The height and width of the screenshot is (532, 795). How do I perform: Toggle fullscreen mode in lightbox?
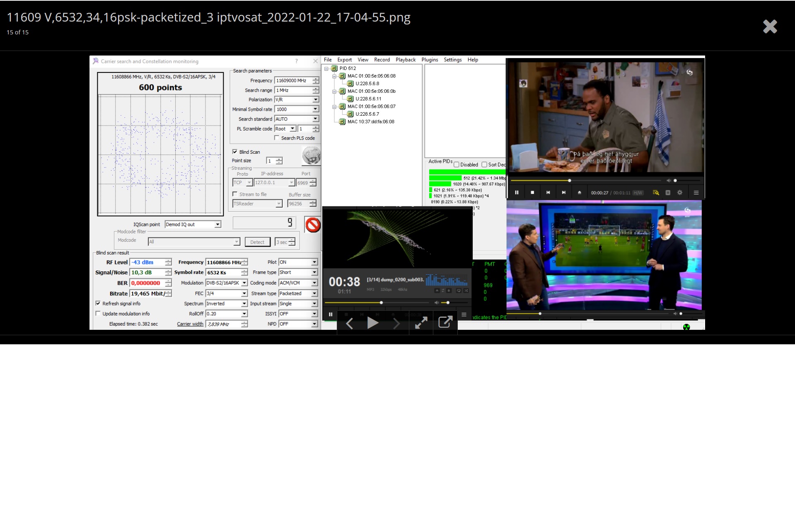[421, 323]
